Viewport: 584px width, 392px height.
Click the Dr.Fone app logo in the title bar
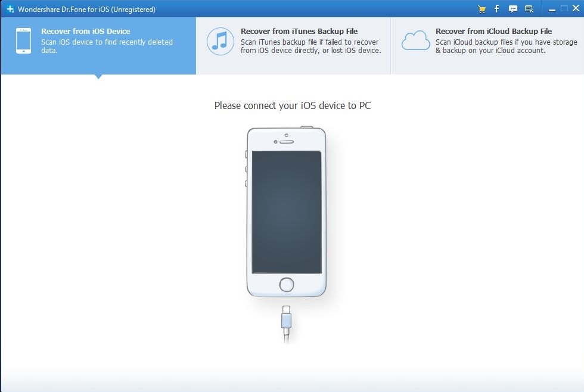10,9
